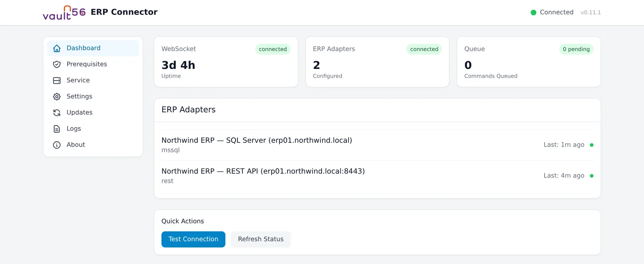The height and width of the screenshot is (264, 644).
Task: Click the rest adapter type label
Action: click(x=167, y=181)
